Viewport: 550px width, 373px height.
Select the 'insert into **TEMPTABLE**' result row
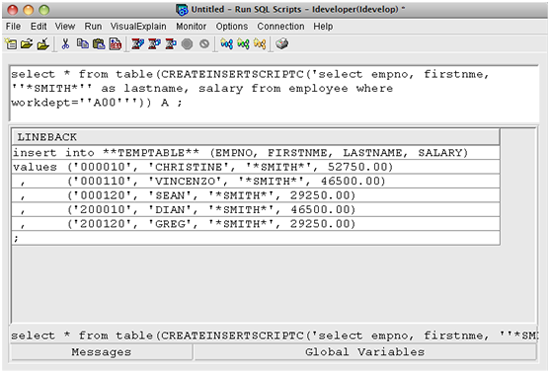click(x=256, y=153)
